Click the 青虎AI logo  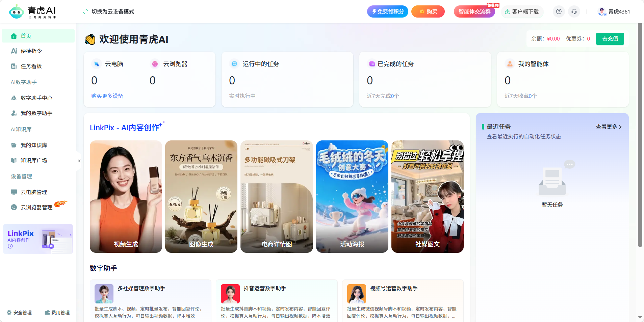(32, 12)
